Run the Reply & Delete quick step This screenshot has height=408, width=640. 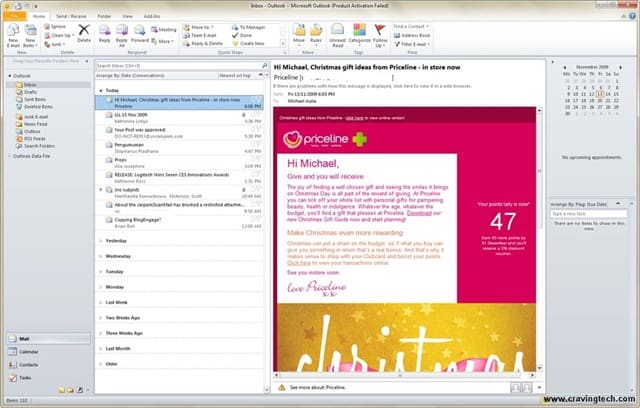(203, 43)
